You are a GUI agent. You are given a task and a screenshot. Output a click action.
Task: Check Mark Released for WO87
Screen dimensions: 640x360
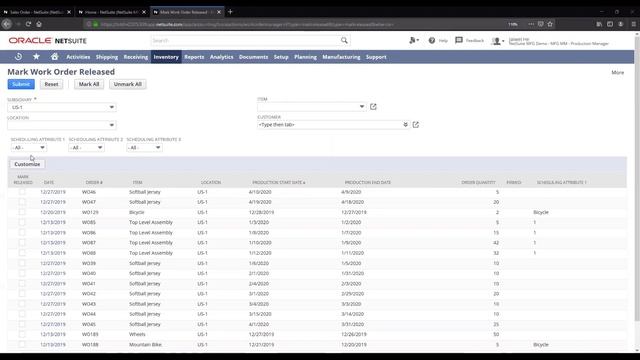22,243
